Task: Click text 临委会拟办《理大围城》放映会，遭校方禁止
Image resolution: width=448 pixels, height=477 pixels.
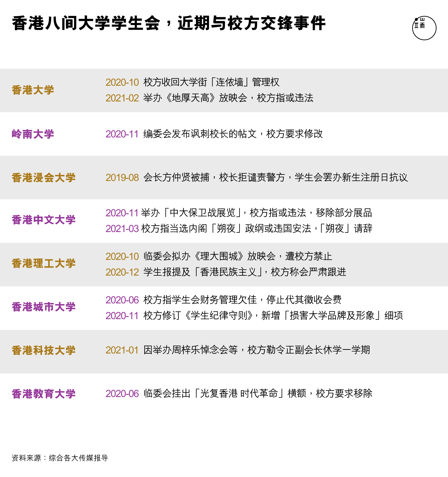Action: tap(238, 257)
